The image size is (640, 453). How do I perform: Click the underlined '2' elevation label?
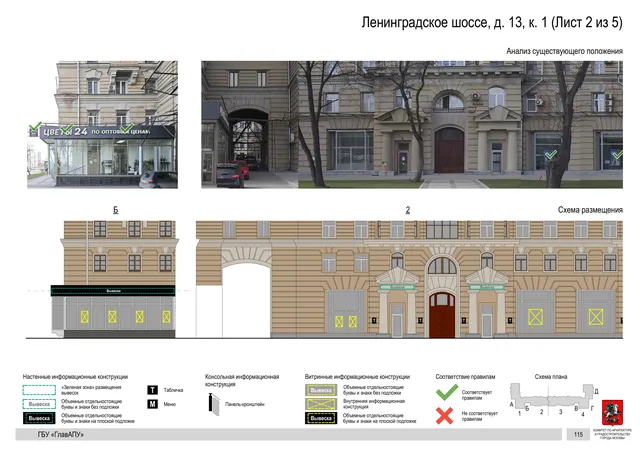407,210
